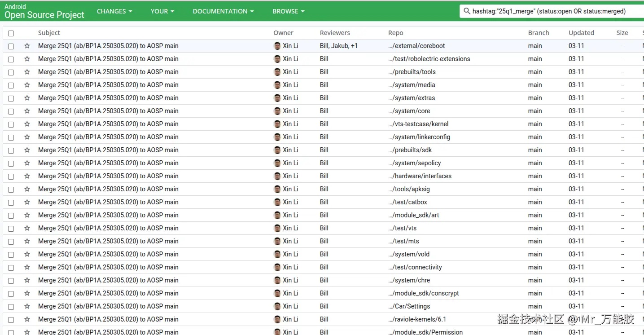
Task: Open repo link .../module_sdk/conscrypt
Action: 424,293
